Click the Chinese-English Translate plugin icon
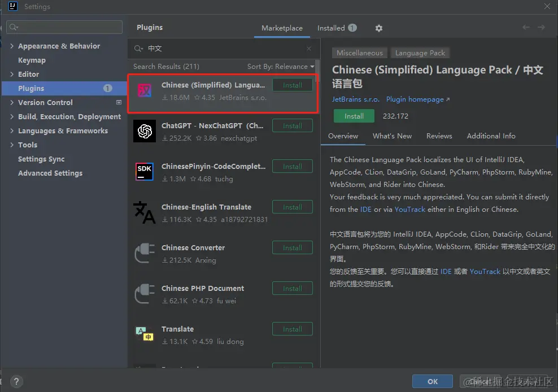The width and height of the screenshot is (558, 392). pyautogui.click(x=145, y=212)
